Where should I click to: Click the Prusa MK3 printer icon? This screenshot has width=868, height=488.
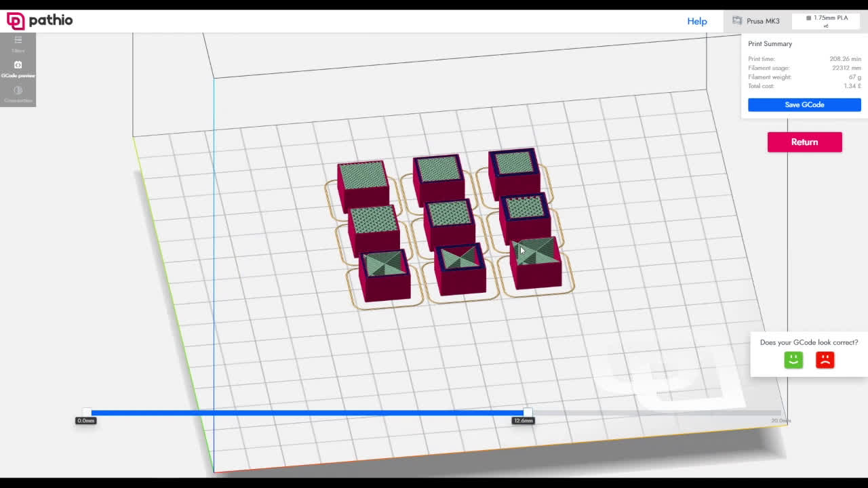737,21
